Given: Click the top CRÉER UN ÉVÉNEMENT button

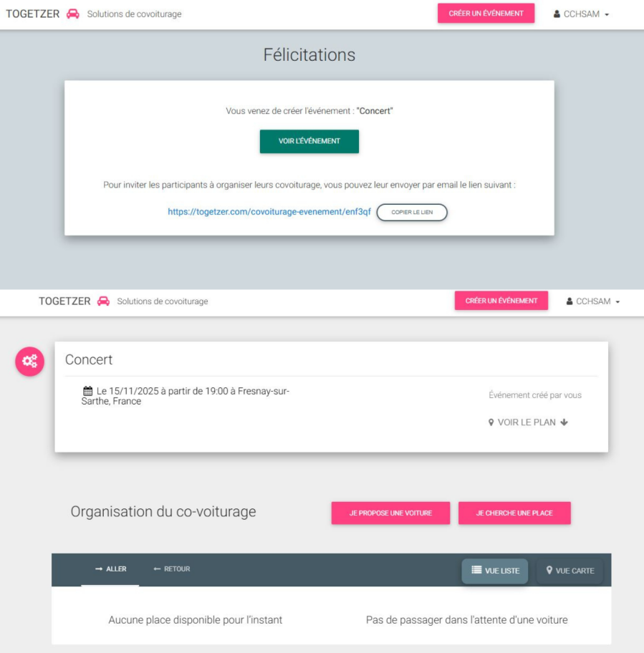Looking at the screenshot, I should [486, 14].
